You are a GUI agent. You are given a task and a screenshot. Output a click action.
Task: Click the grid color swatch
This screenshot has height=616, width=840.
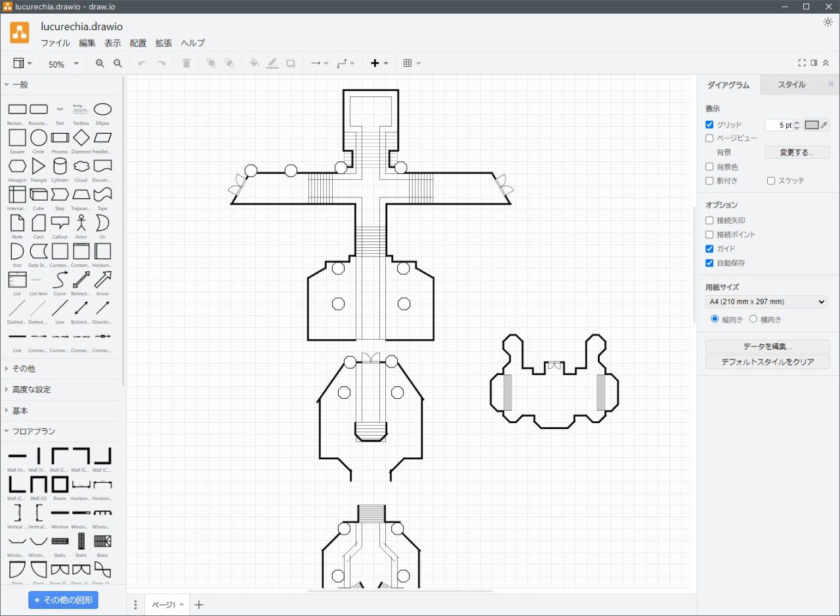(x=812, y=125)
